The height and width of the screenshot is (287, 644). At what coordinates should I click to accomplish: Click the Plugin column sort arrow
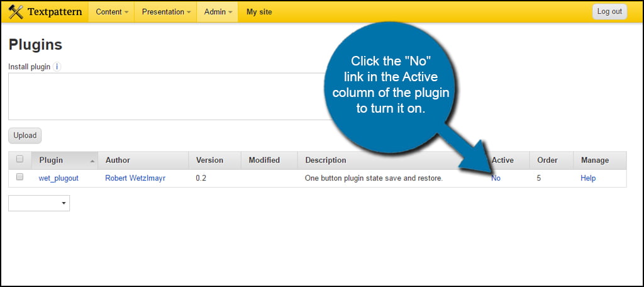pos(93,160)
